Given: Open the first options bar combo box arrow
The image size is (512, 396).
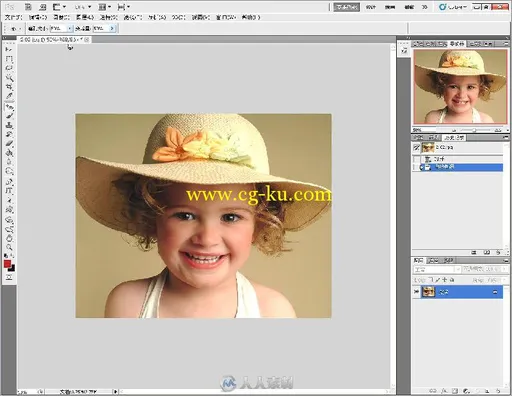Looking at the screenshot, I should click(70, 29).
